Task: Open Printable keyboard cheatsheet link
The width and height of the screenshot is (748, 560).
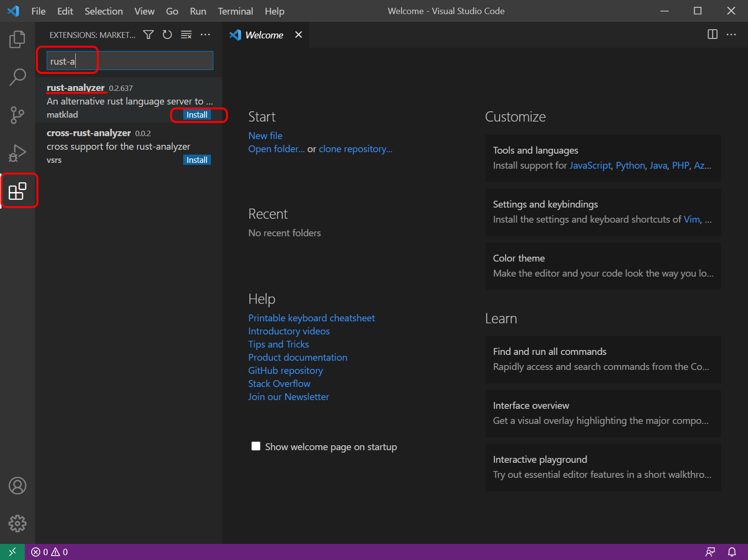Action: coord(312,318)
